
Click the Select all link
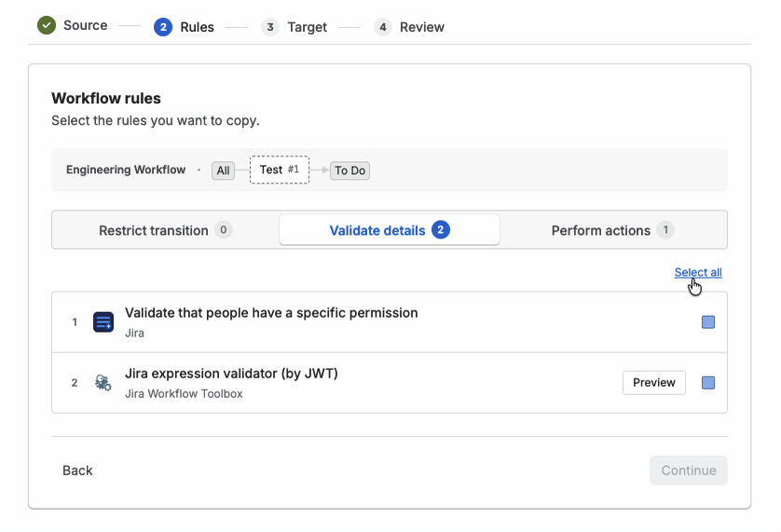coord(698,272)
